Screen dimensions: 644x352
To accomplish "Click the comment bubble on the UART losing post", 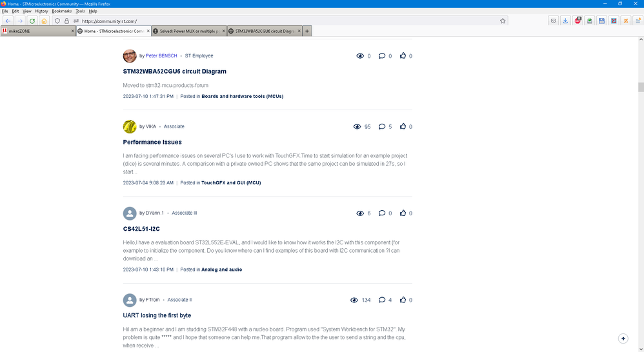I will (x=382, y=300).
